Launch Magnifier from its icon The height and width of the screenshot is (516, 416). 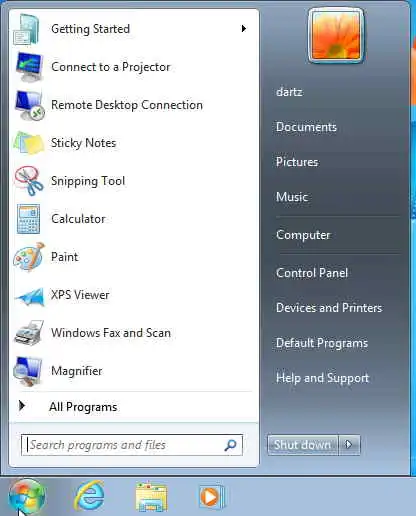pos(28,371)
